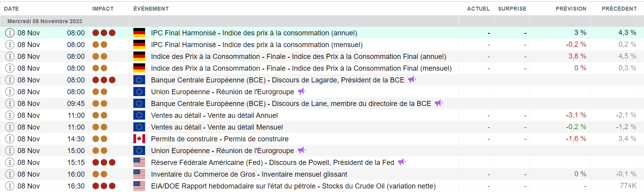Expand the row menu for 09:45 Lane speech
This screenshot has height=192, width=644.
10,104
